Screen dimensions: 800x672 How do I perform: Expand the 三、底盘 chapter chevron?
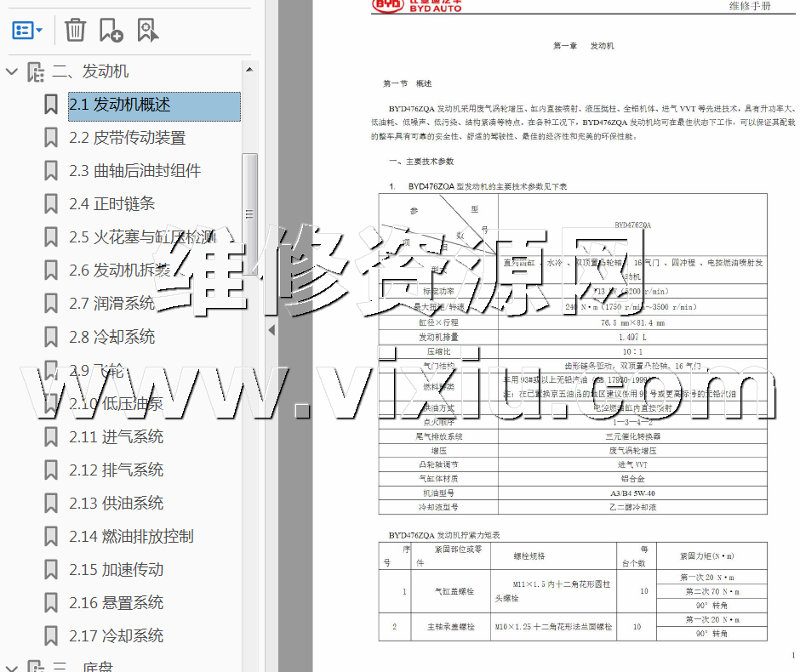(x=12, y=666)
